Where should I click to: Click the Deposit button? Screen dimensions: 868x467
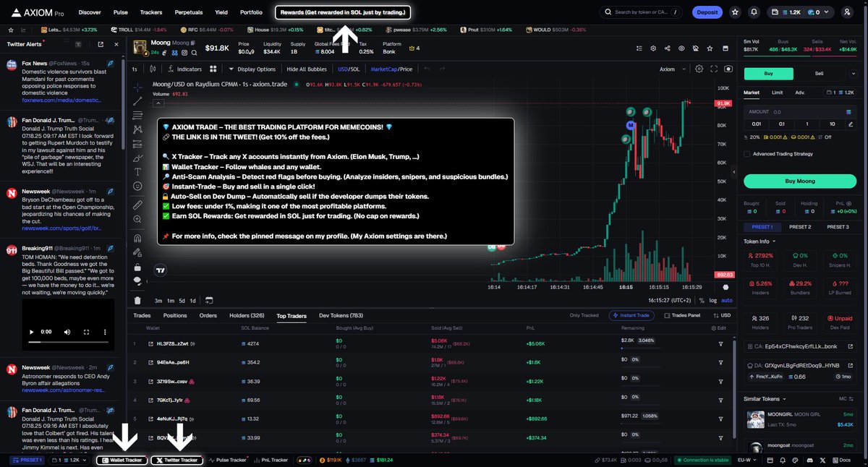[x=707, y=12]
